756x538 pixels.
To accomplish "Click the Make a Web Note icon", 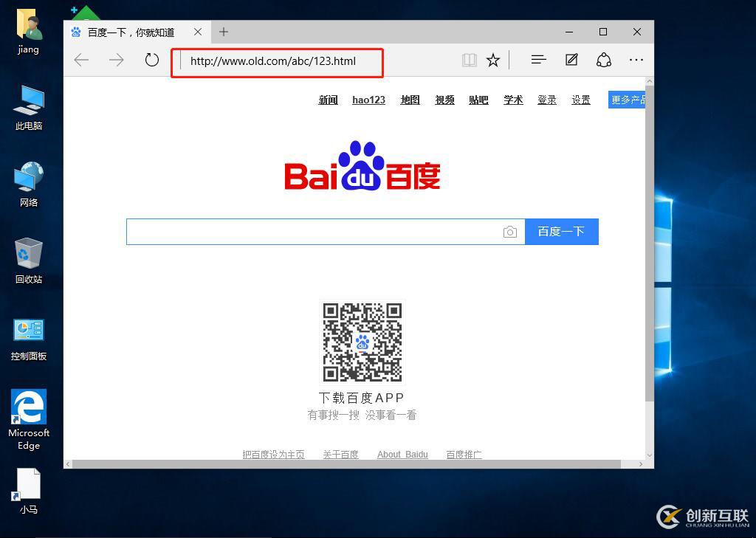I will [571, 60].
